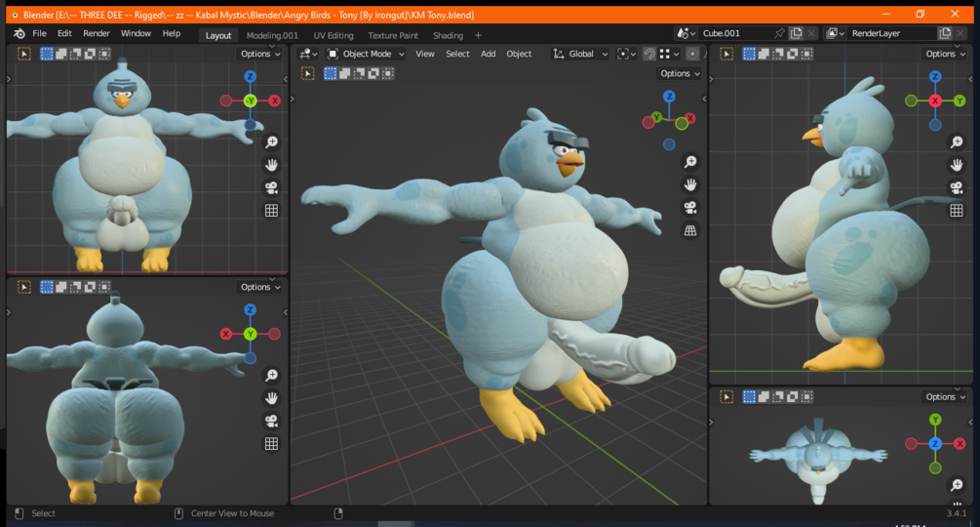Screen dimensions: 980x527
Task: Toggle perspective/orthographic grid icon in center viewport
Action: pyautogui.click(x=690, y=230)
